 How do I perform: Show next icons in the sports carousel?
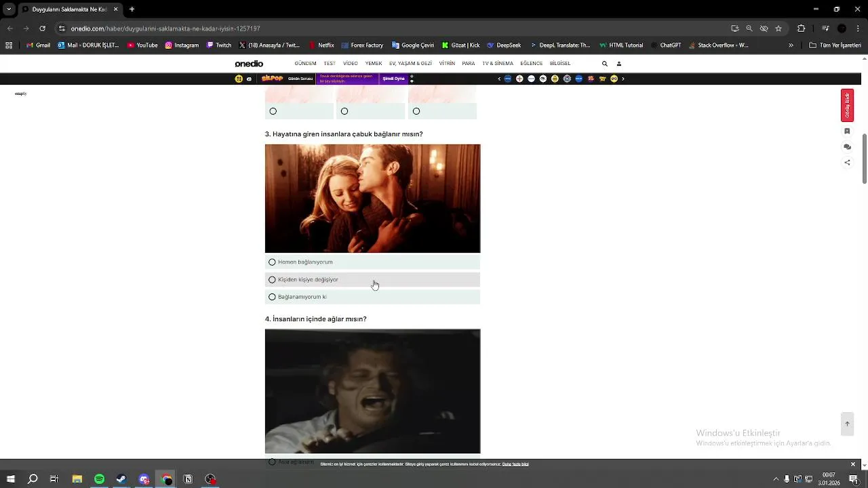click(623, 79)
